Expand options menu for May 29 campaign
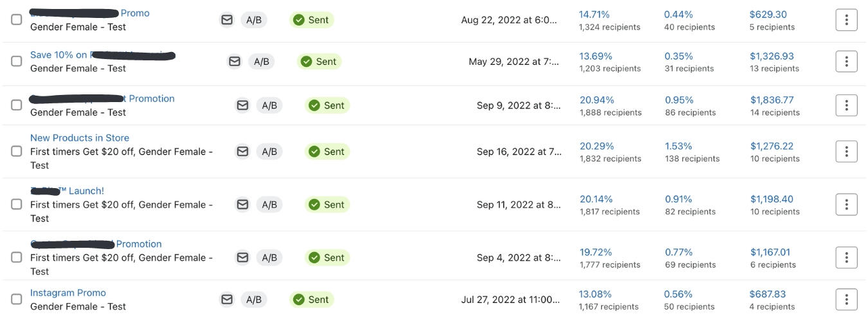This screenshot has height=321, width=868. pos(846,62)
